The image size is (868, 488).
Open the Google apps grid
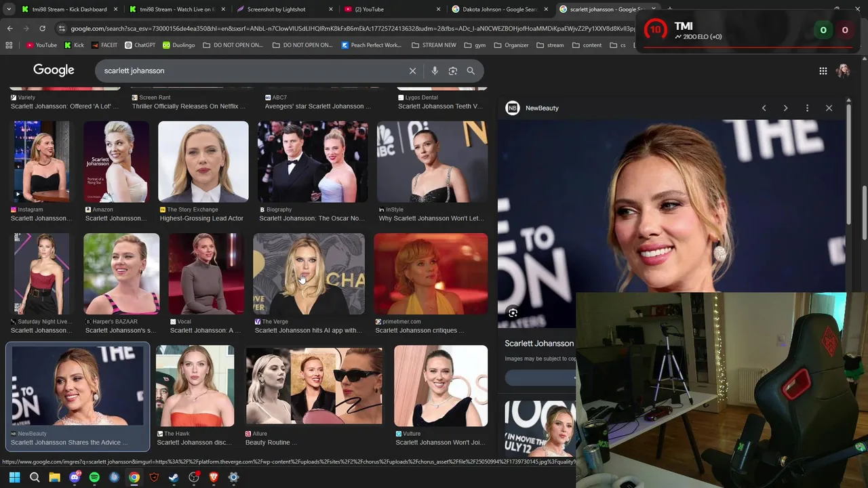point(823,70)
